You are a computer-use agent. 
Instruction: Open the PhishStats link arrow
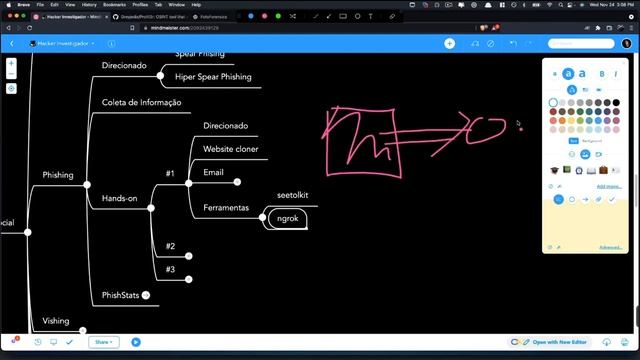(146, 295)
